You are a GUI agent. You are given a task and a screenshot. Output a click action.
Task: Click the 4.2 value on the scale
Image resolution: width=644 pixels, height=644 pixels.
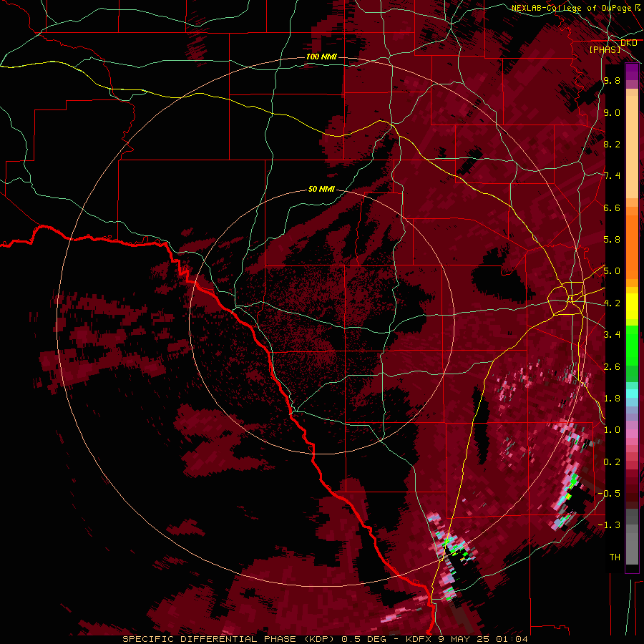point(612,303)
